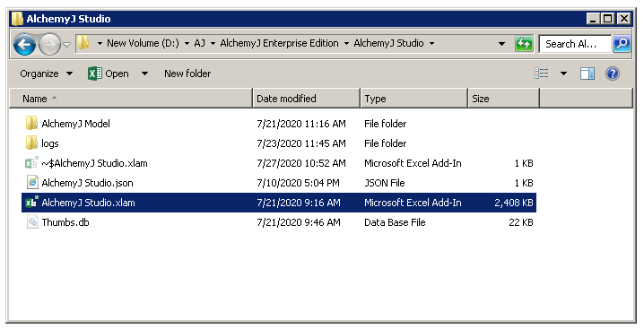
Task: Click the 22 KB size cell
Action: click(521, 222)
